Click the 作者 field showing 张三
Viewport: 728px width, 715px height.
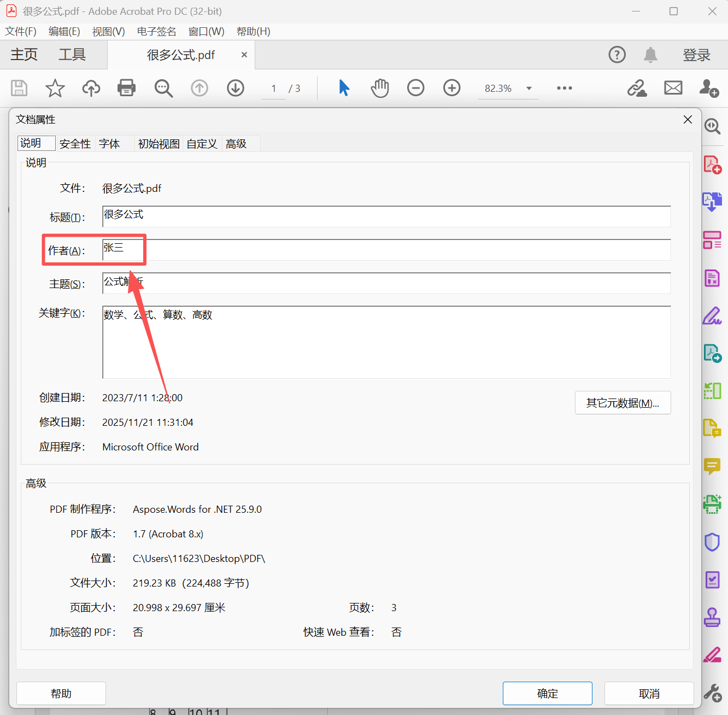click(x=219, y=250)
